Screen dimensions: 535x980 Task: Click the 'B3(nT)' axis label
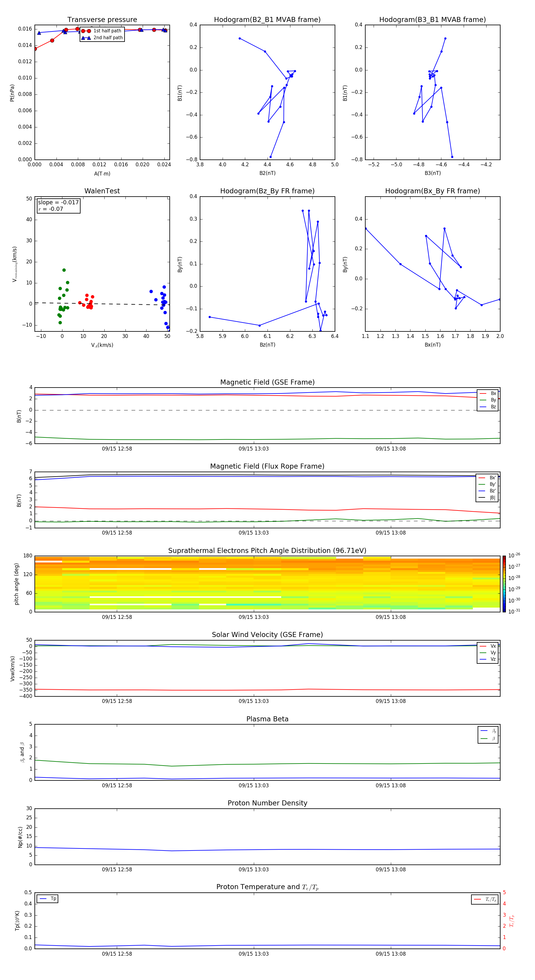point(432,173)
